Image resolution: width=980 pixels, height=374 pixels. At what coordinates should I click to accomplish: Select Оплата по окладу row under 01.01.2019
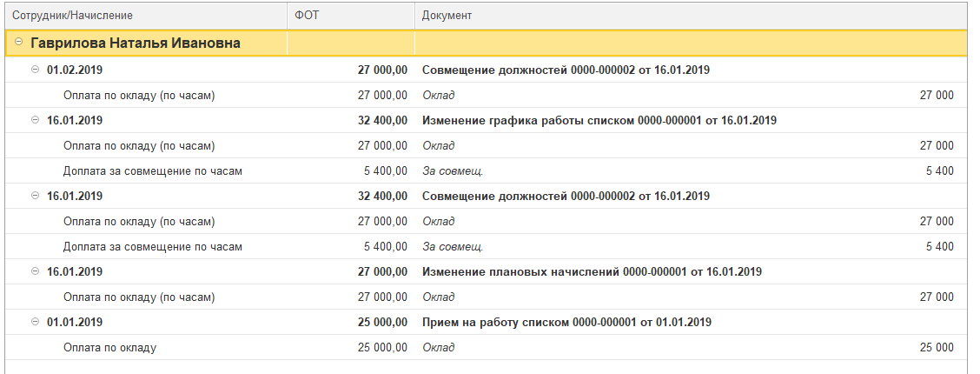tap(109, 347)
